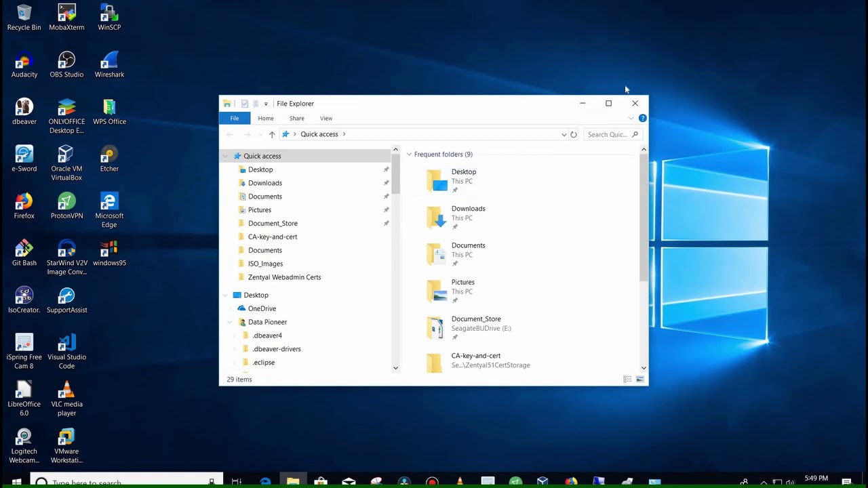Select the Audacity desktop icon

[x=24, y=64]
